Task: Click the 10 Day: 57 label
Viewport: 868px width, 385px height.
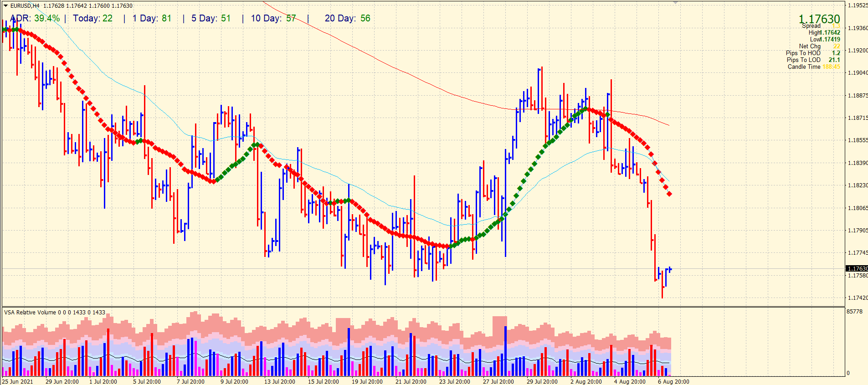Action: (273, 19)
